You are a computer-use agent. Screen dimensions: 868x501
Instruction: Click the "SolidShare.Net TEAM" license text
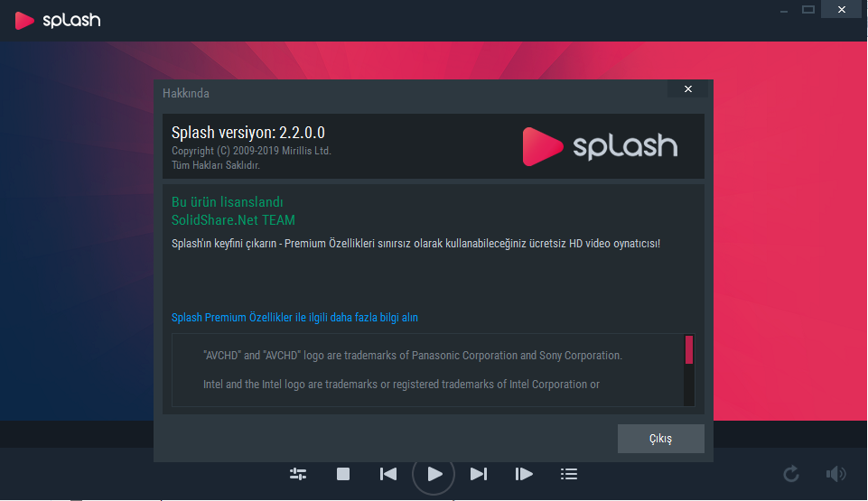pyautogui.click(x=233, y=220)
